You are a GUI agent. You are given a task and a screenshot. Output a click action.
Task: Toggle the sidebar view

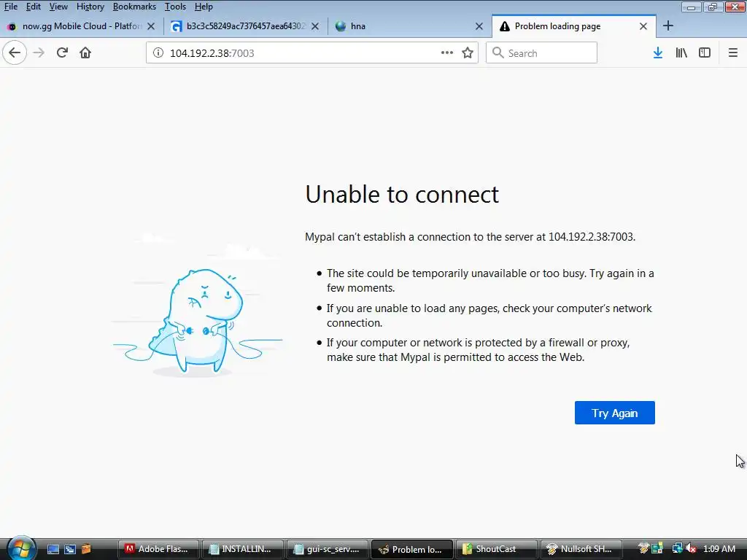[705, 52]
